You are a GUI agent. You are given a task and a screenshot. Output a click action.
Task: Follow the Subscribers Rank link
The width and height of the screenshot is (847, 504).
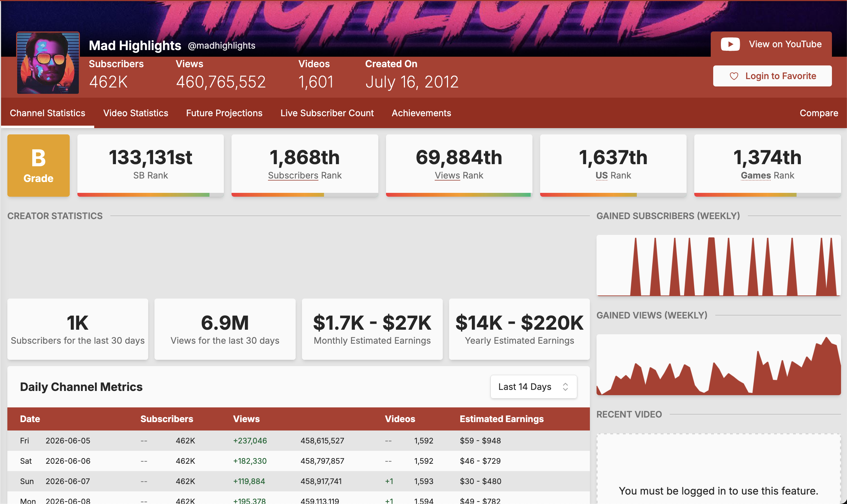pos(293,175)
